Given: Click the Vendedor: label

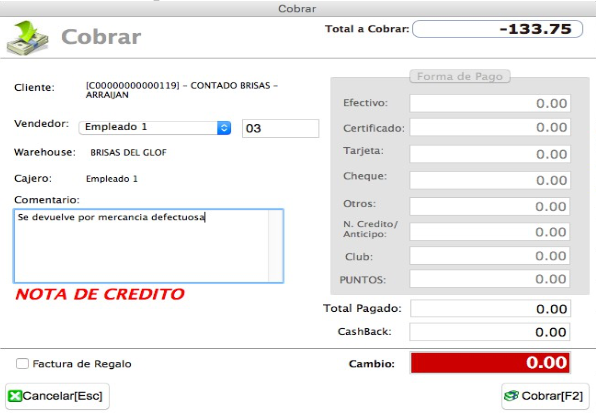Looking at the screenshot, I should 41,123.
